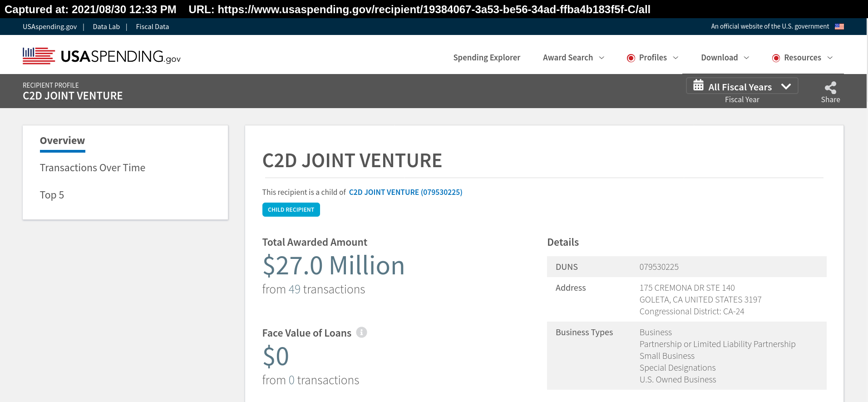Image resolution: width=868 pixels, height=402 pixels.
Task: Click the U.S. flag icon in top banner
Action: pyautogui.click(x=839, y=27)
